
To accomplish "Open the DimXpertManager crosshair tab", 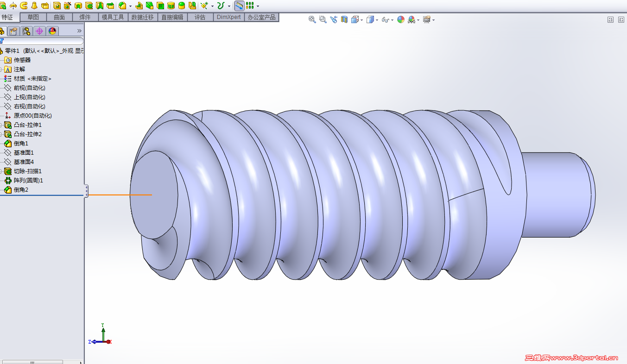I will coord(39,31).
